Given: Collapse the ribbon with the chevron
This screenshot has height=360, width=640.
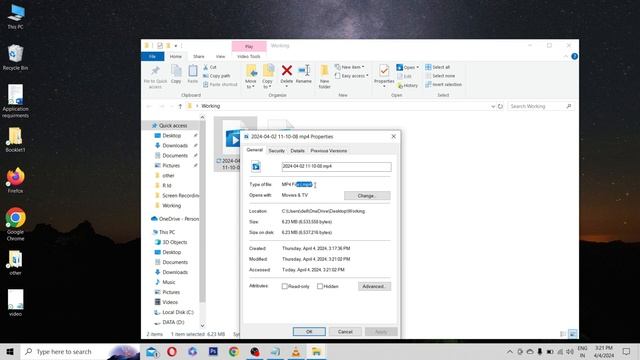Looking at the screenshot, I should point(566,56).
